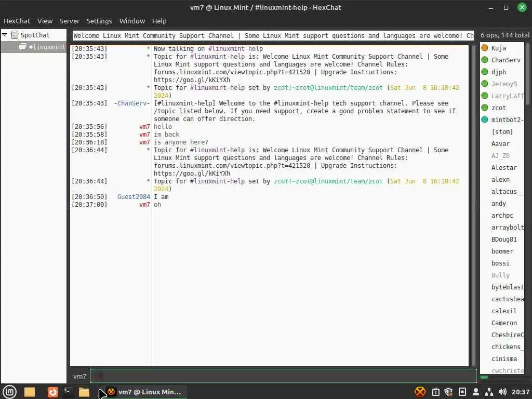Select user alexn in the user list
This screenshot has width=532, height=399.
(x=500, y=179)
